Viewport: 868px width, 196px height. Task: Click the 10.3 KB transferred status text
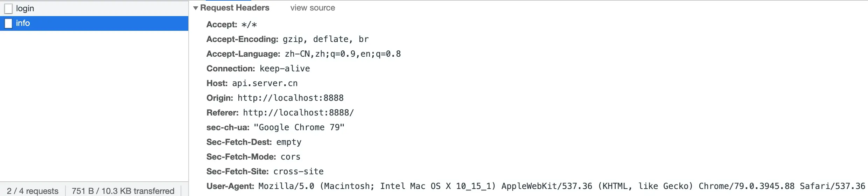(123, 191)
